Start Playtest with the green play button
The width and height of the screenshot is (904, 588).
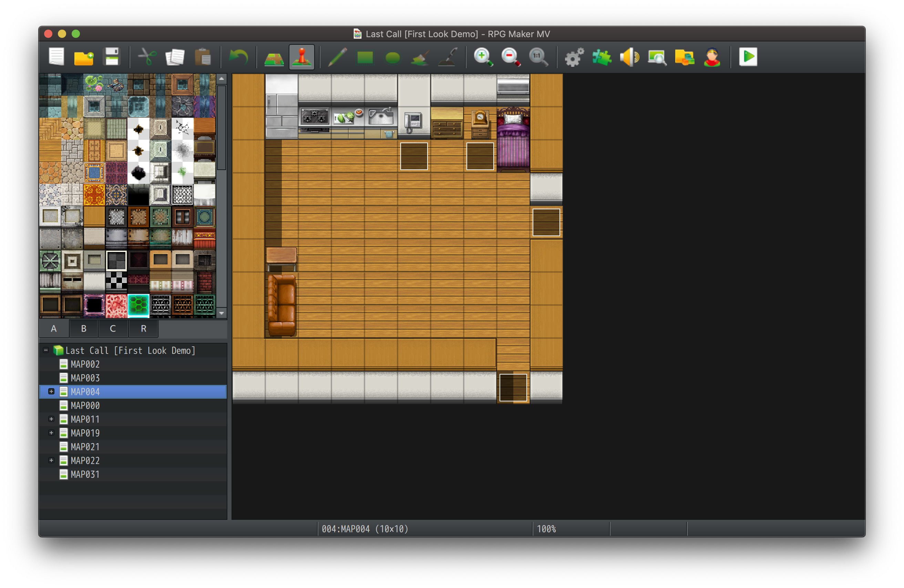click(748, 57)
